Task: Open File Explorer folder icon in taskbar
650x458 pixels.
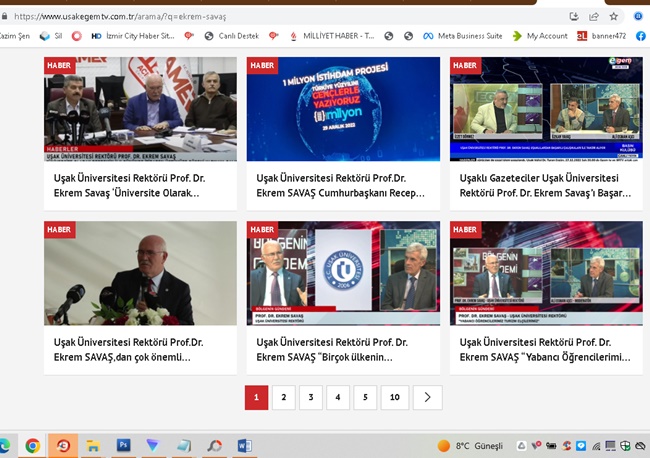Action: click(93, 445)
